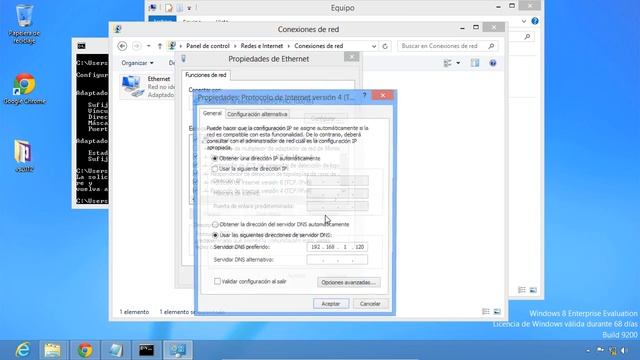640x360 pixels.
Task: Open the network tray icon
Action: pyautogui.click(x=613, y=350)
